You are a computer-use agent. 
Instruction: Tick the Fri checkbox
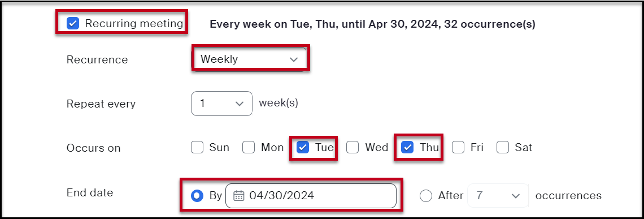[x=458, y=147]
